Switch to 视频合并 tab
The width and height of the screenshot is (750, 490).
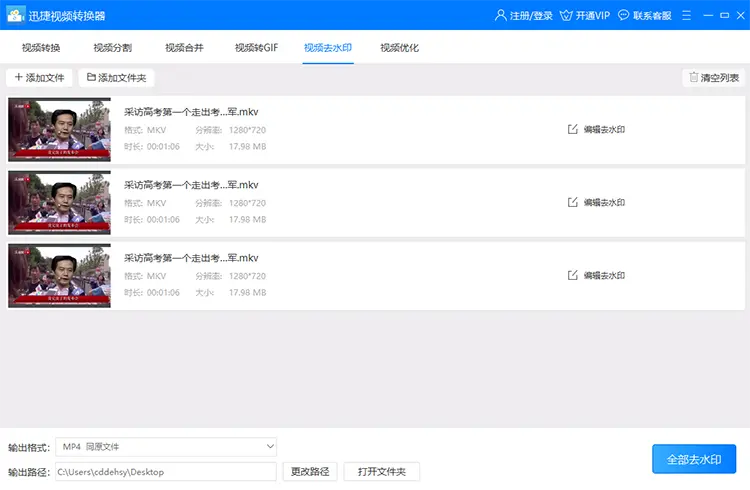(185, 47)
